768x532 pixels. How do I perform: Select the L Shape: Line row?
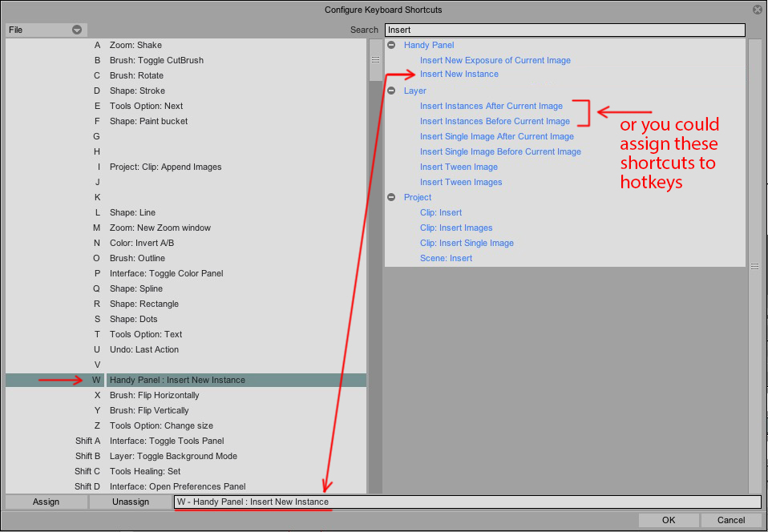(186, 212)
